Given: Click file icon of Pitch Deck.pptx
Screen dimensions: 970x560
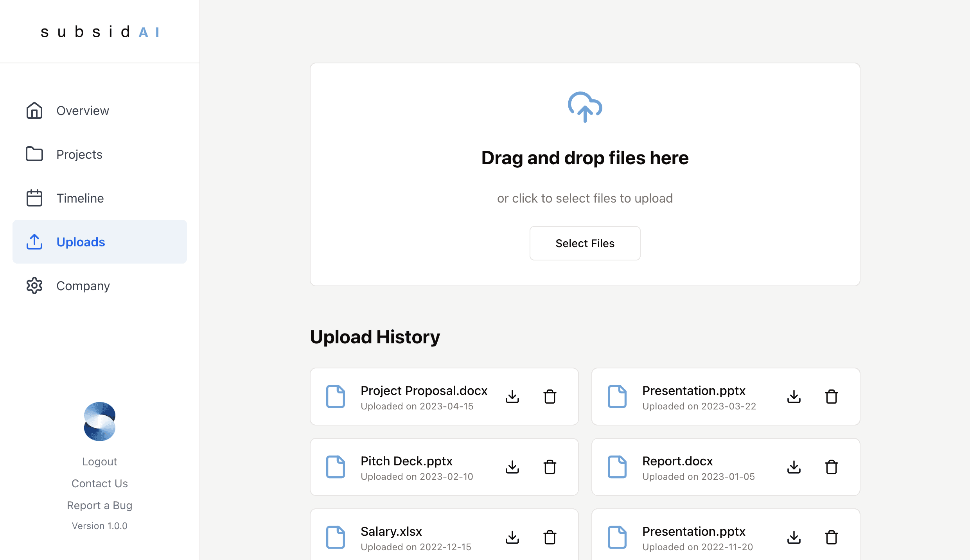Looking at the screenshot, I should tap(336, 467).
